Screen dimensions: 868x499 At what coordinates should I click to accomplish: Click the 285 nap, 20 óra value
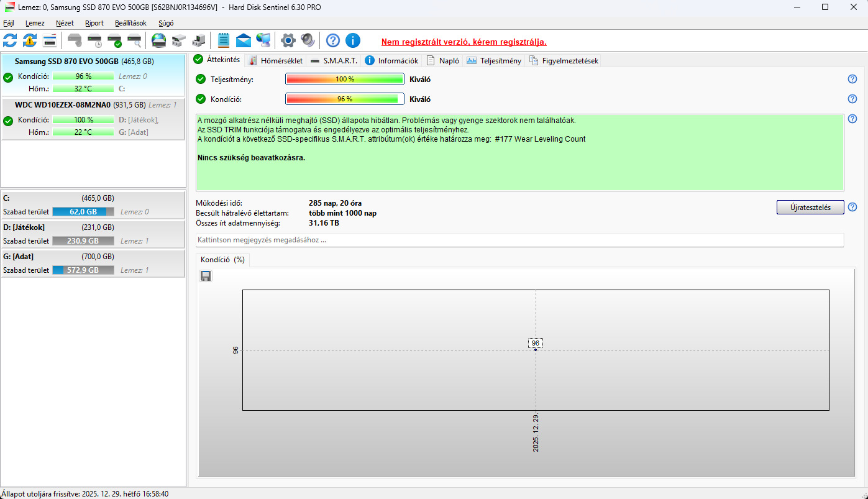(335, 203)
